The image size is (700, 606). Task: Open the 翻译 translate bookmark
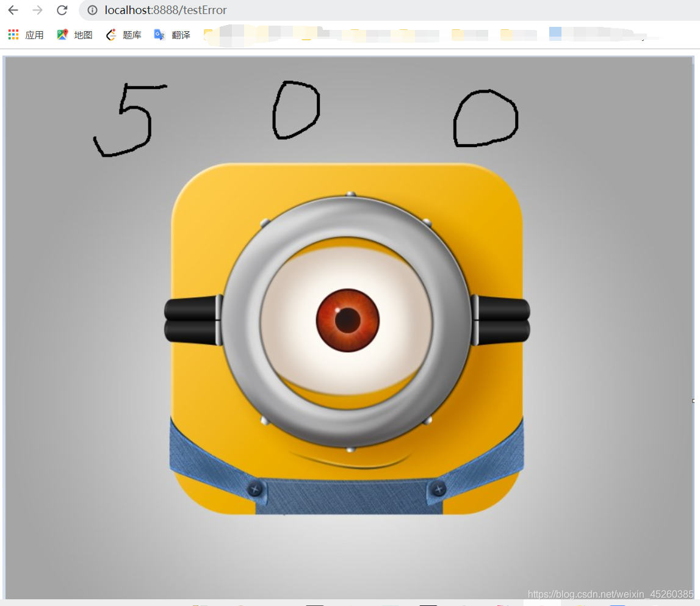coord(172,35)
